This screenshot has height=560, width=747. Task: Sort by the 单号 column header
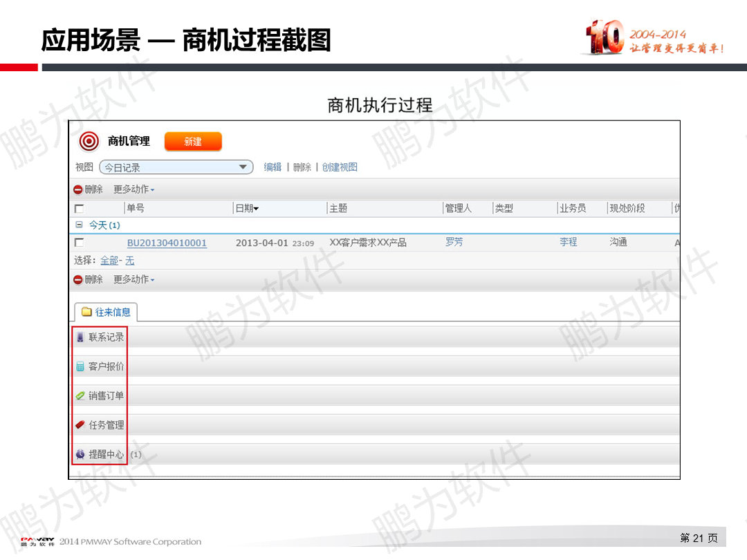[x=136, y=208]
